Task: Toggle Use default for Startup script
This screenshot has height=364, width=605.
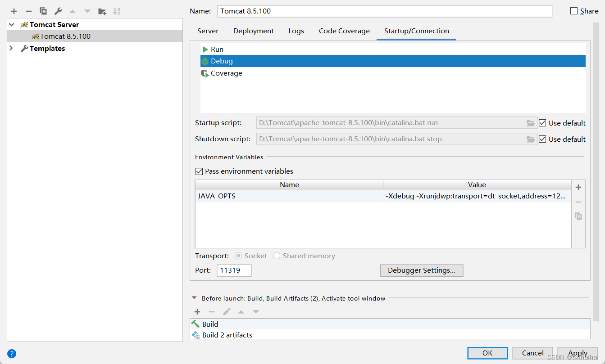Action: pos(542,123)
